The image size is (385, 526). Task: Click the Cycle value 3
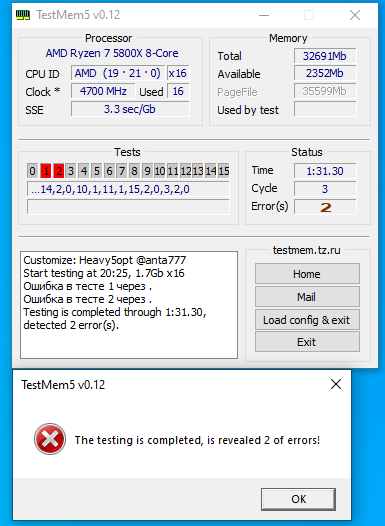click(325, 189)
